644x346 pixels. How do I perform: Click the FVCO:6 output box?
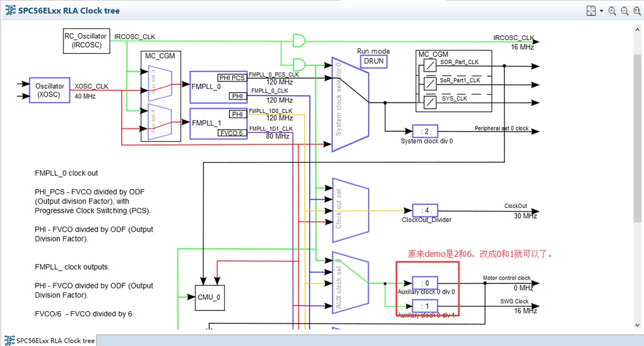(x=232, y=133)
